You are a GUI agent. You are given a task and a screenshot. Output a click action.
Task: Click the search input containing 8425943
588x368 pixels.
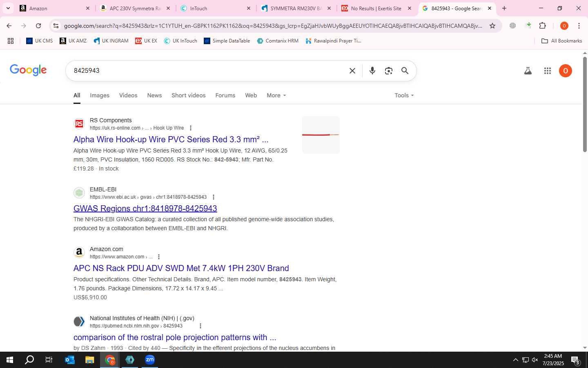click(208, 71)
